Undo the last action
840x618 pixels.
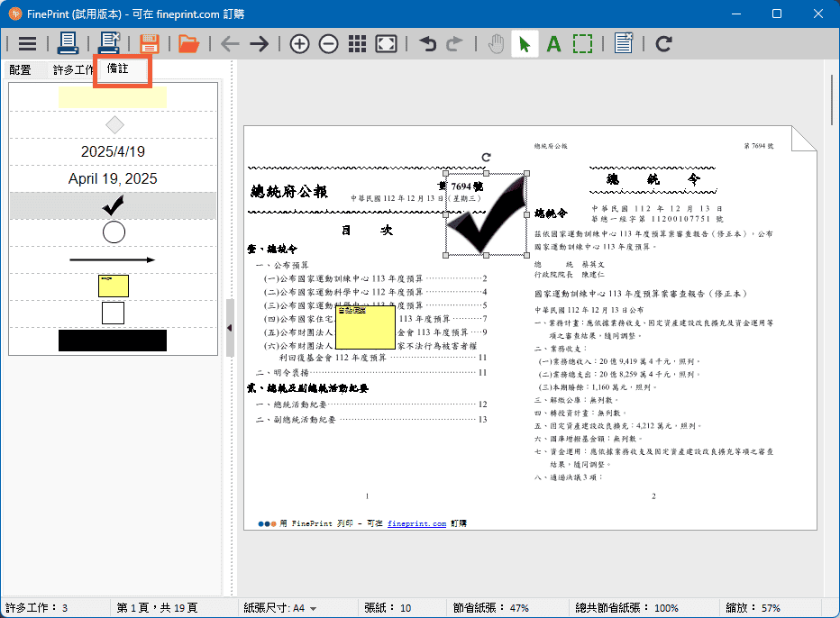(427, 43)
